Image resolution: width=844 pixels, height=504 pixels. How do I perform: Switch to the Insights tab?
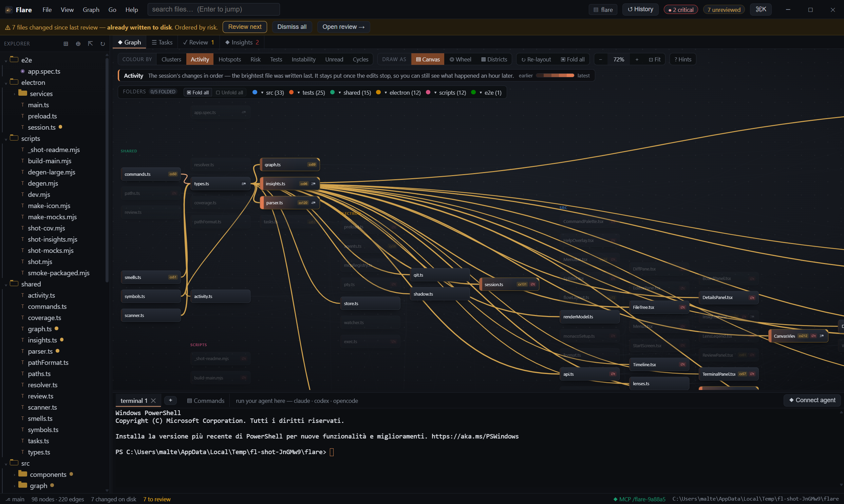coord(242,42)
